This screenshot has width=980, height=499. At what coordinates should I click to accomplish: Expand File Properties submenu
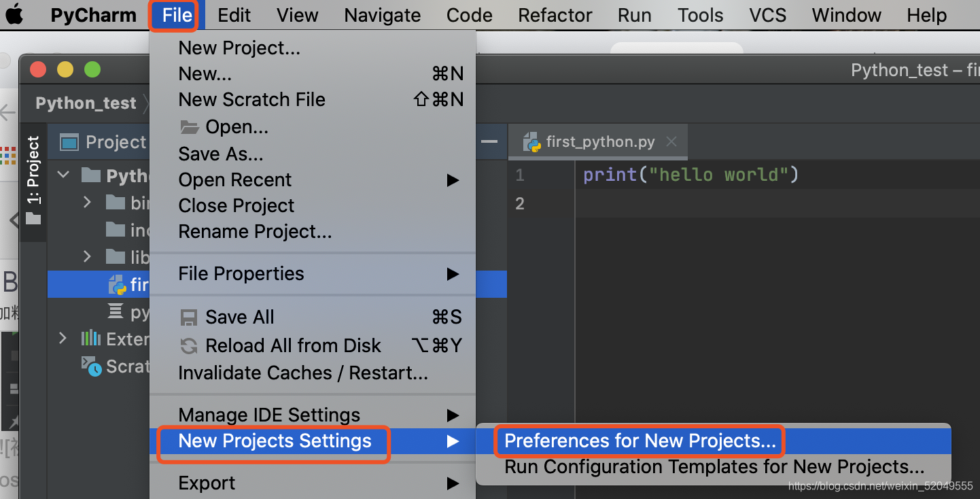(x=313, y=273)
